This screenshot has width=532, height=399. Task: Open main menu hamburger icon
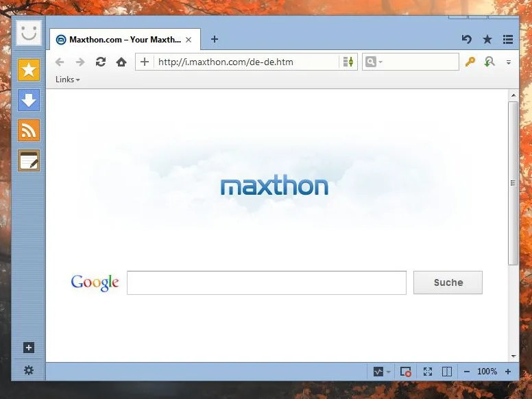tap(508, 39)
